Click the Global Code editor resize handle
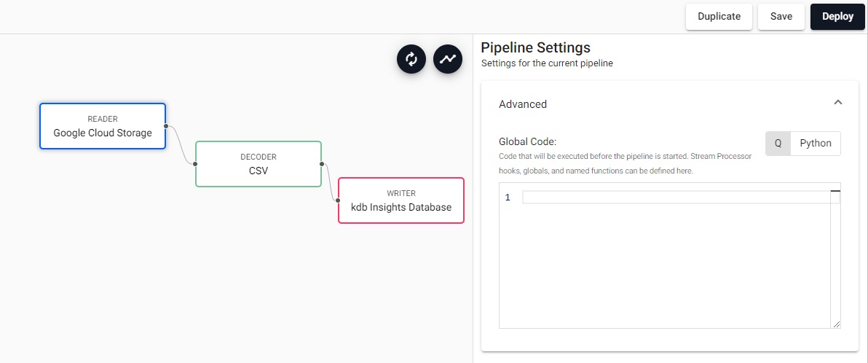This screenshot has width=868, height=363. (x=836, y=324)
